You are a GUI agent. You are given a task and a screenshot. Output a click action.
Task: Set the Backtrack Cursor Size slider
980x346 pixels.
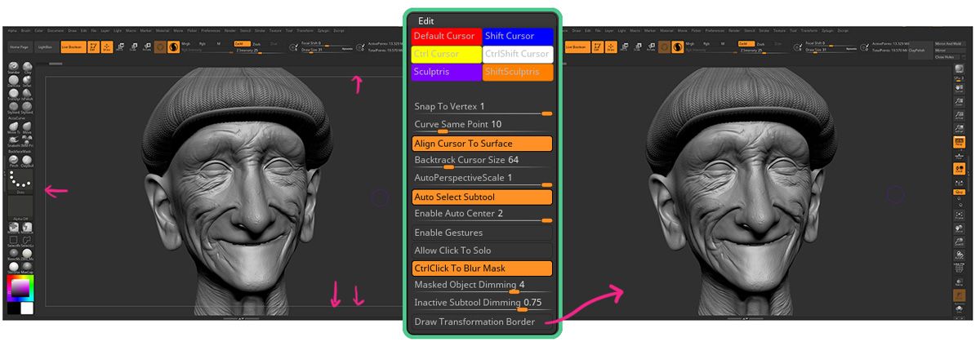(483, 161)
